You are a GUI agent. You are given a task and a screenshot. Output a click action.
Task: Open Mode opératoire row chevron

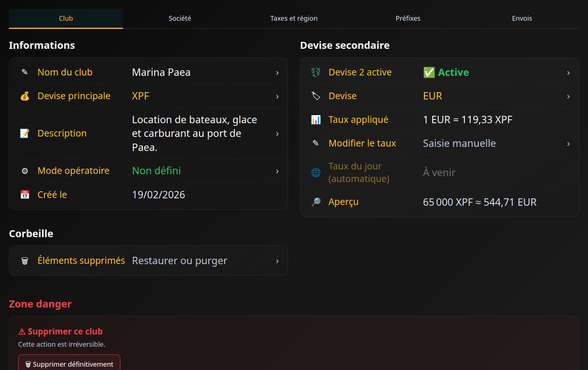pyautogui.click(x=277, y=171)
